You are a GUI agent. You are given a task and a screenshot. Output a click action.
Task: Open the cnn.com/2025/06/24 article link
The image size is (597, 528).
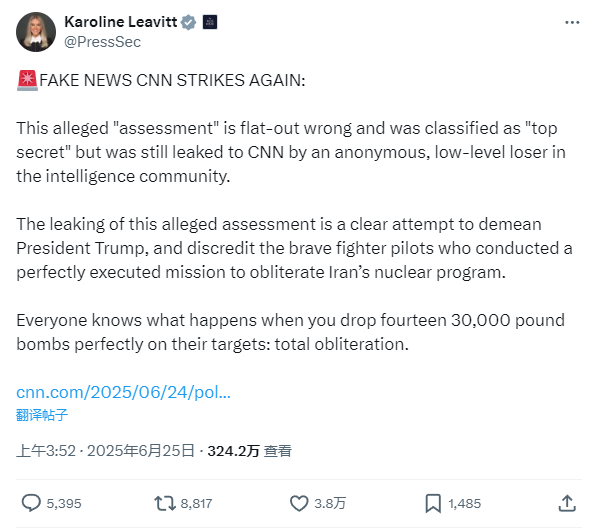coord(123,392)
